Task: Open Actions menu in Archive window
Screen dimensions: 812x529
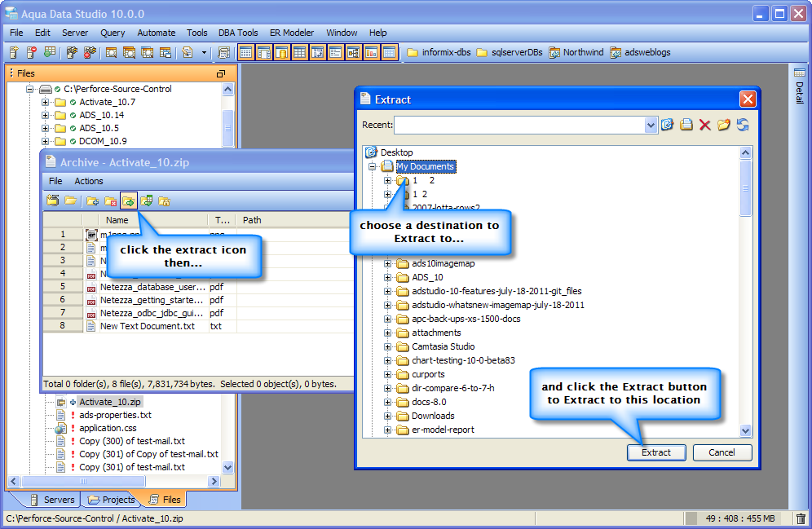Action: click(x=89, y=181)
